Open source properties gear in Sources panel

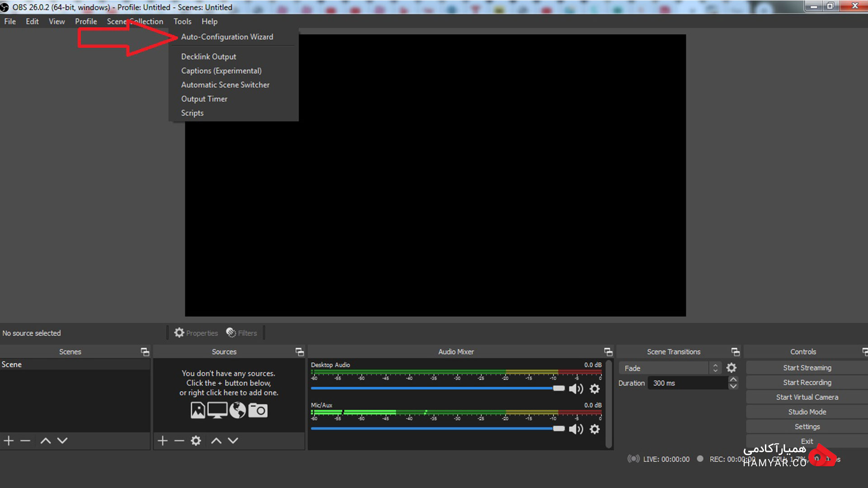196,440
